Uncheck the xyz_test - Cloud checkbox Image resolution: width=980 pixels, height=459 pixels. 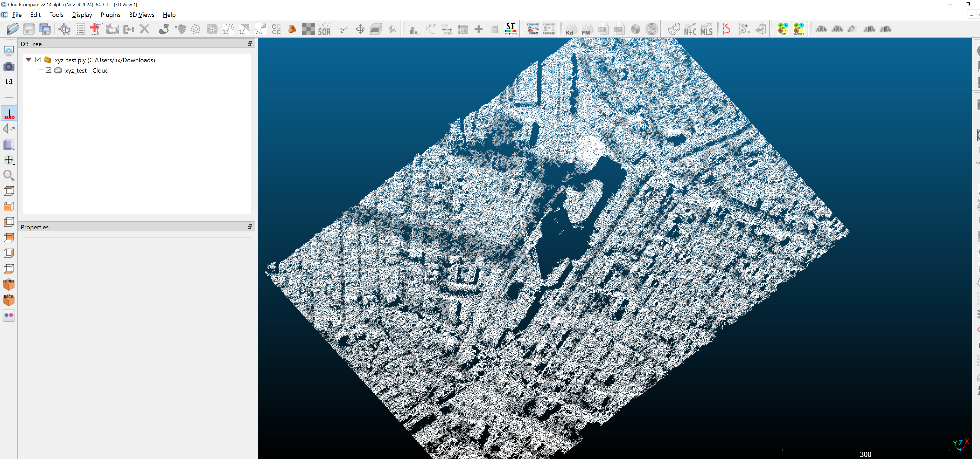pyautogui.click(x=48, y=70)
